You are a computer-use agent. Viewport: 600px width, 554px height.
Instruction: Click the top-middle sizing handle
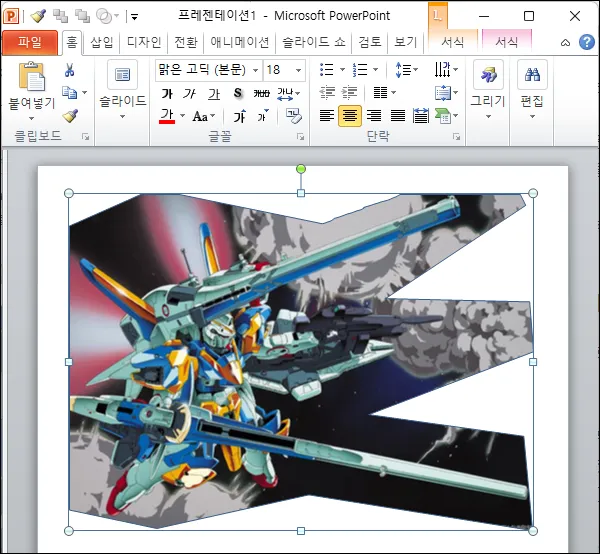(x=301, y=193)
